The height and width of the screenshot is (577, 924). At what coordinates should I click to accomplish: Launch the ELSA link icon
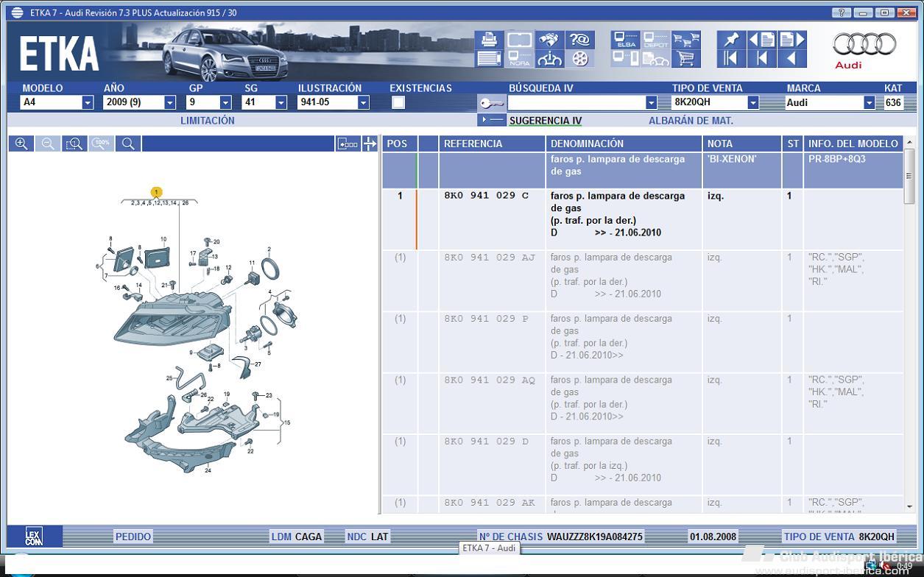coord(626,40)
